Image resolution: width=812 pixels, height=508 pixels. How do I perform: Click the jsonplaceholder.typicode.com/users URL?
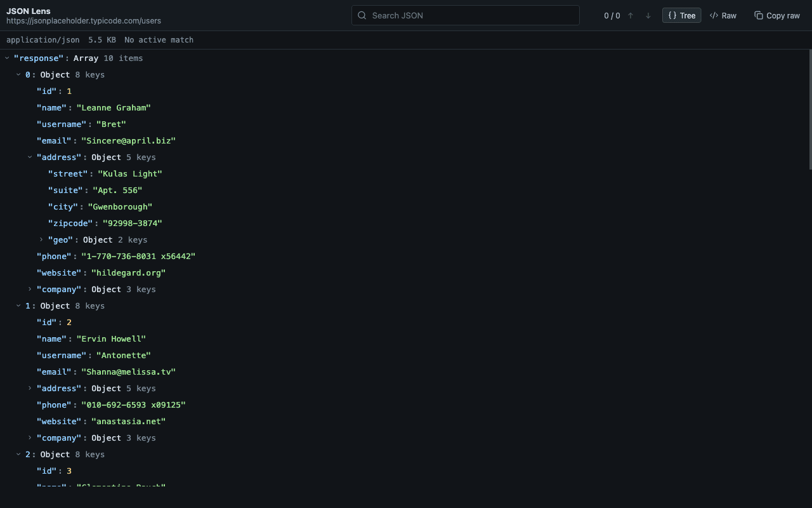[x=84, y=21]
